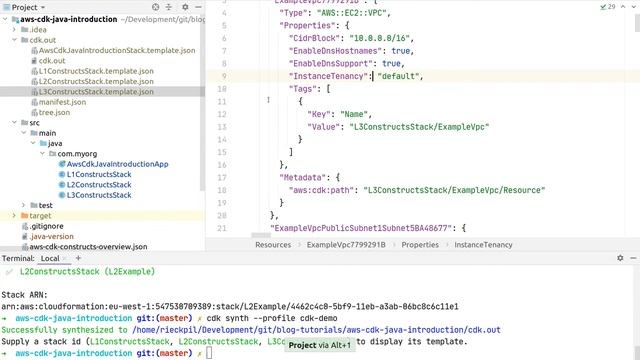The height and width of the screenshot is (360, 640).
Task: Click the terminal command prompt input
Action: click(x=209, y=353)
